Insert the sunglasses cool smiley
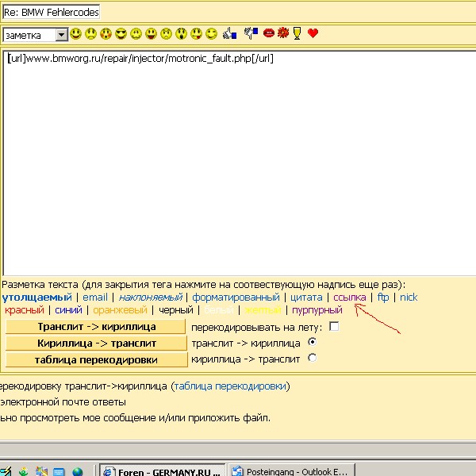This screenshot has height=476, width=476. [x=121, y=34]
